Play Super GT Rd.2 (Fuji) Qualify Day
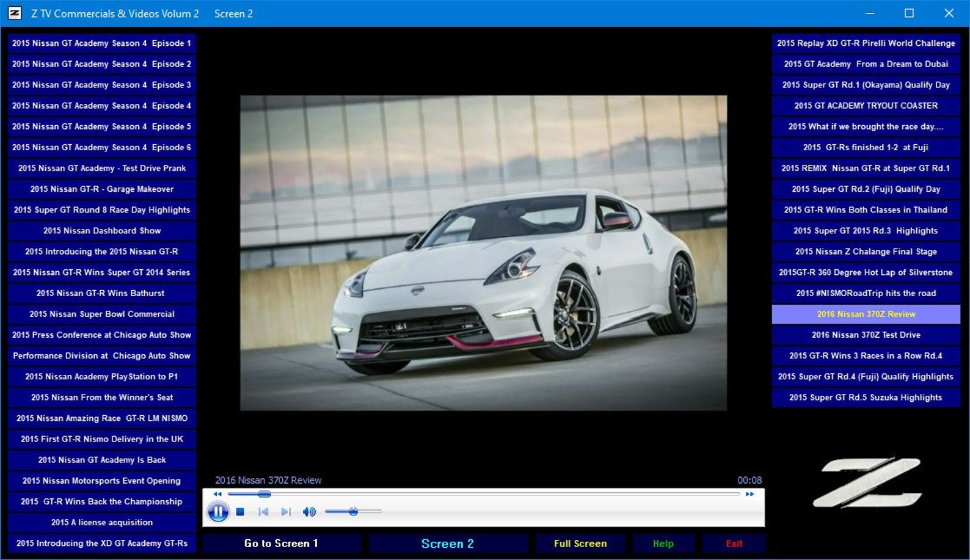The height and width of the screenshot is (560, 970). [x=866, y=189]
